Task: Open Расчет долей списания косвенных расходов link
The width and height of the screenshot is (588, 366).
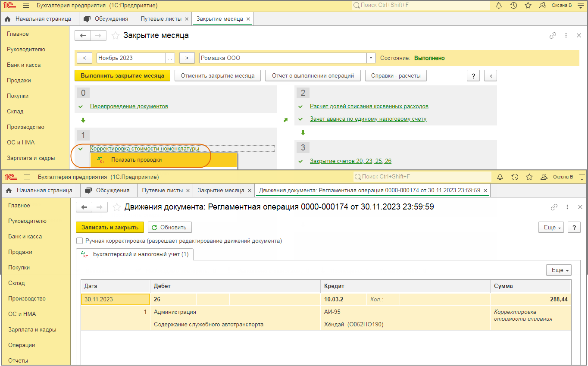Action: coord(369,106)
